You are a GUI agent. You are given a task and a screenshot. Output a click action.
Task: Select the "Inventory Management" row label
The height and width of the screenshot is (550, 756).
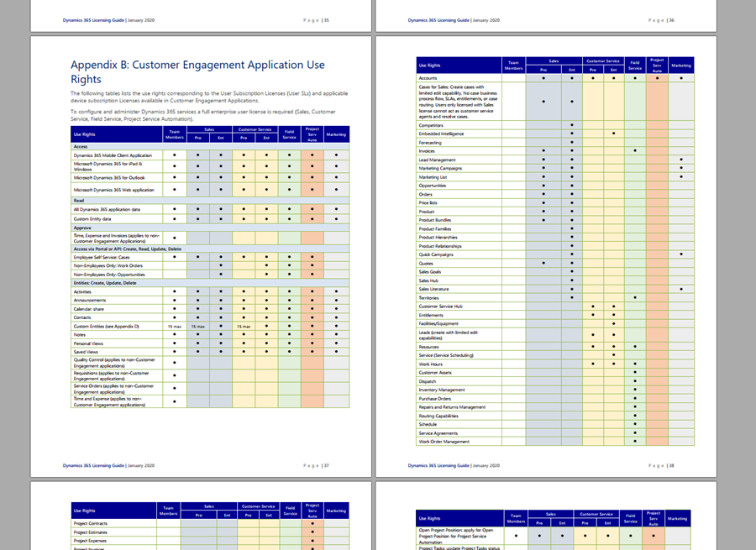tap(442, 390)
